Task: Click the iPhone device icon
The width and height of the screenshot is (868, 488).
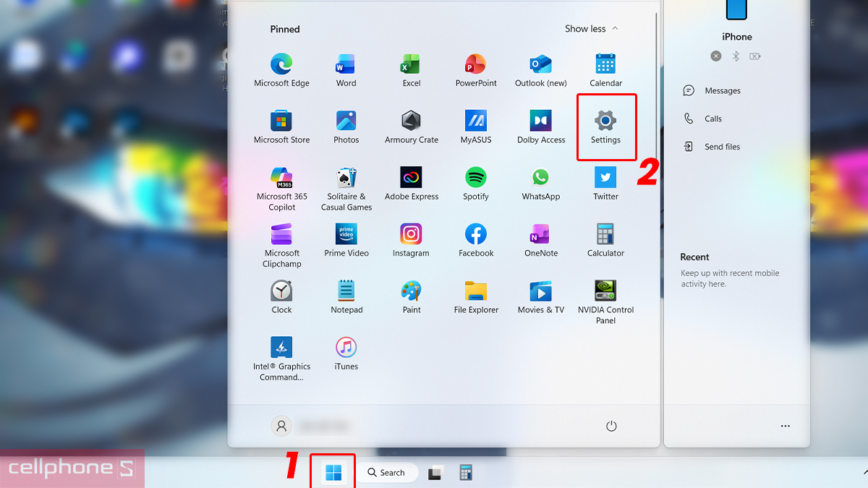Action: pyautogui.click(x=736, y=9)
